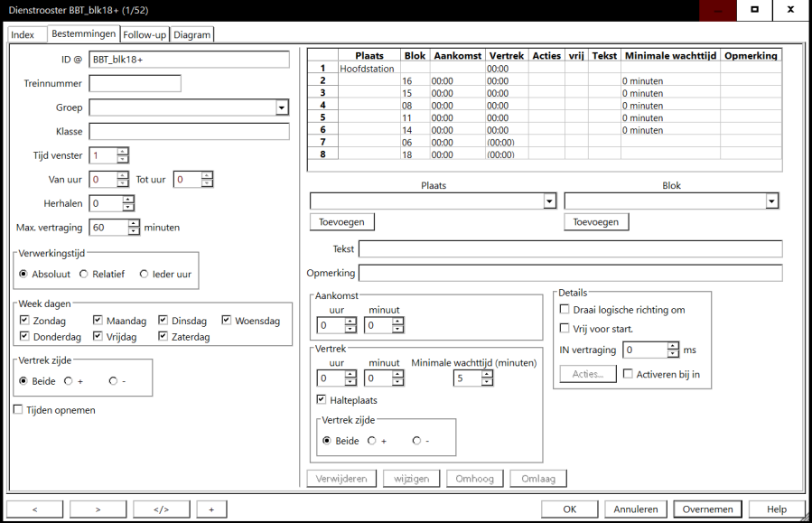Toggle the Halteplaats checkbox
Screen dimensions: 812x523
tap(322, 399)
